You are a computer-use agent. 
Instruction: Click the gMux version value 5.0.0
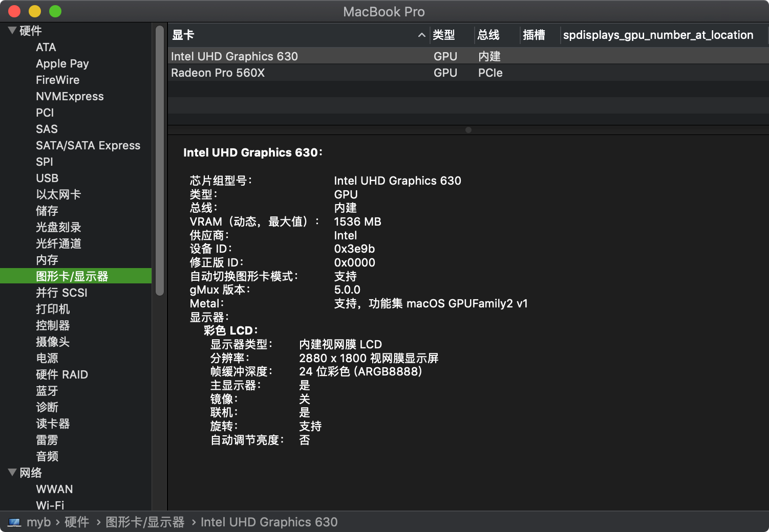point(347,290)
